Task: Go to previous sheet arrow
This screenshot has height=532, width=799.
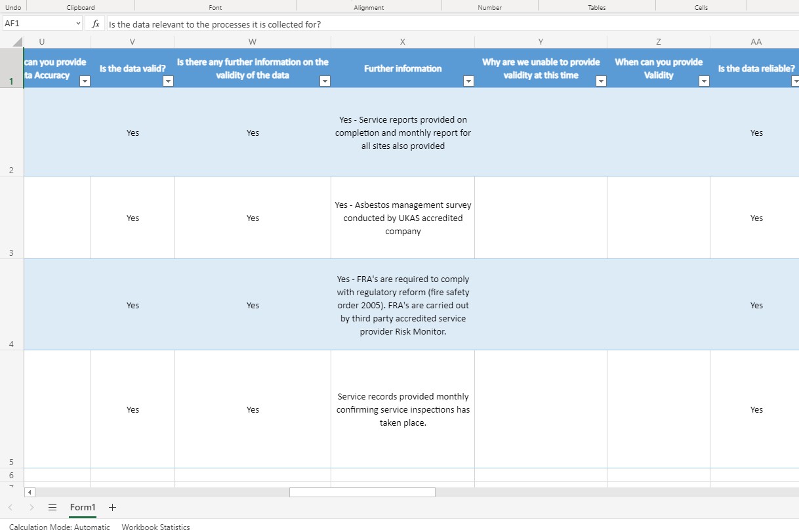Action: [x=10, y=508]
